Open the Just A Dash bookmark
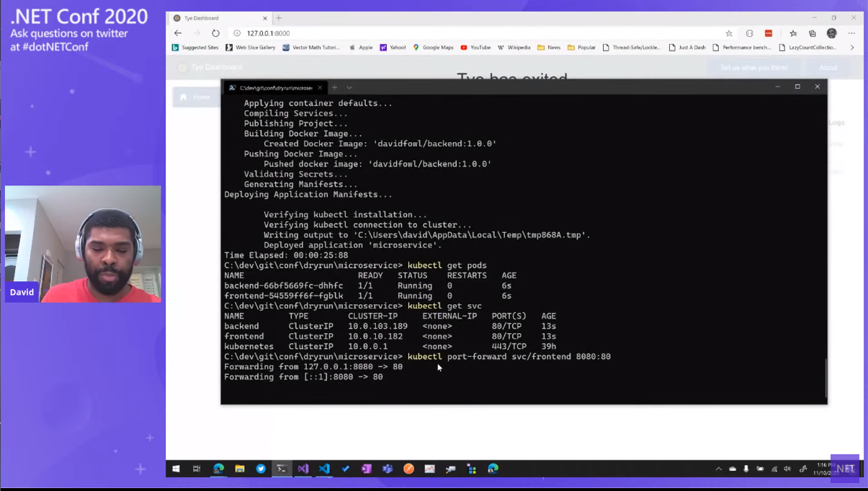 [687, 48]
